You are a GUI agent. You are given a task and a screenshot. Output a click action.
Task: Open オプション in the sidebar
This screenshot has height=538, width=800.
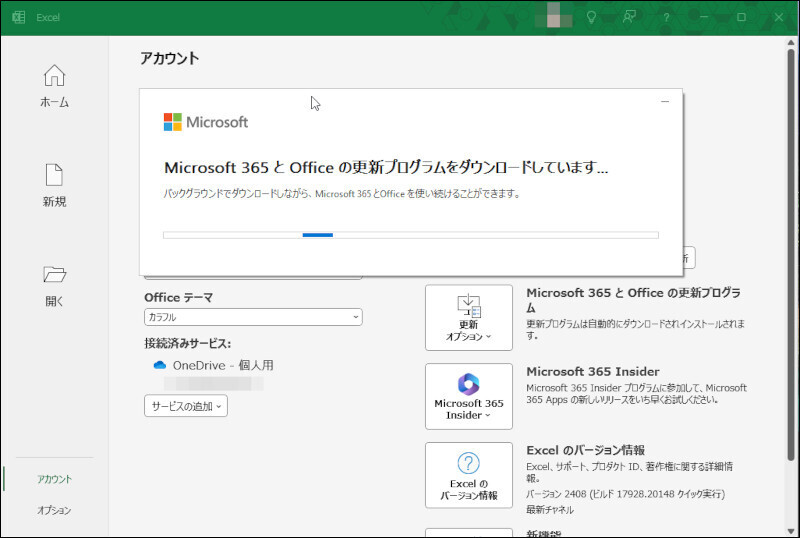pyautogui.click(x=54, y=510)
